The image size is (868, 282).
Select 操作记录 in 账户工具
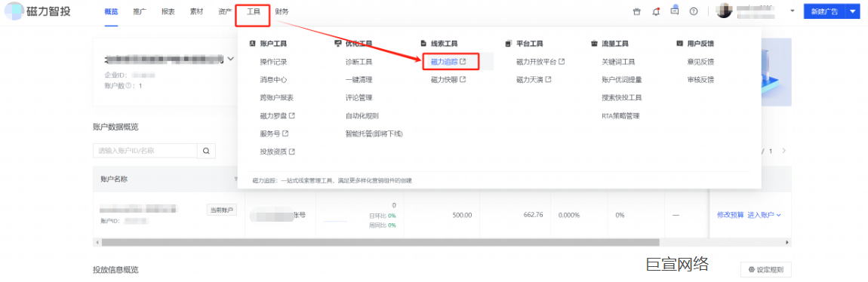[x=273, y=62]
